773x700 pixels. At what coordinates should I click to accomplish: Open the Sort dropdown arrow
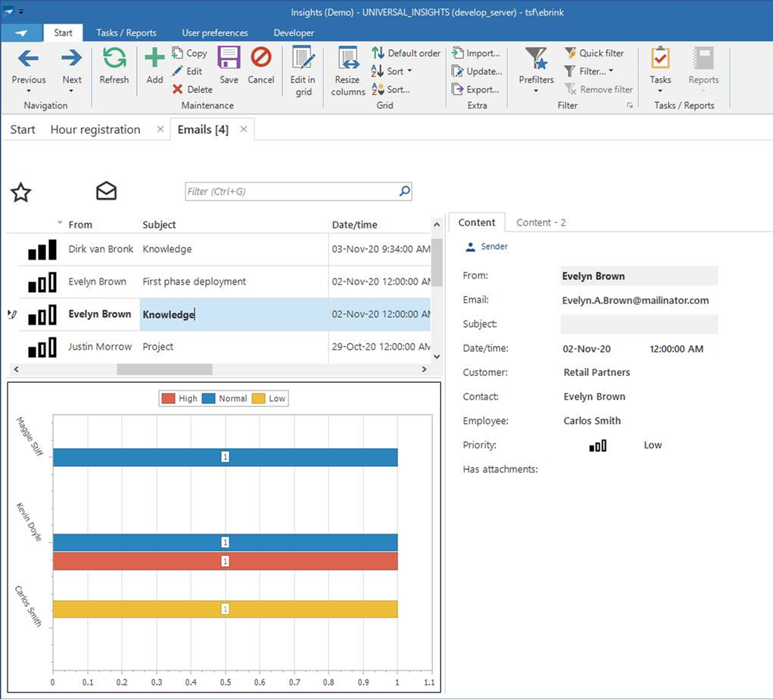pos(410,71)
